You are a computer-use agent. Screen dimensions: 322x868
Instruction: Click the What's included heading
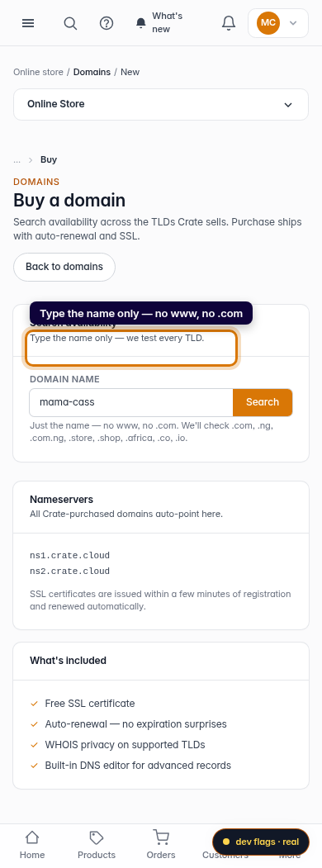click(x=68, y=661)
